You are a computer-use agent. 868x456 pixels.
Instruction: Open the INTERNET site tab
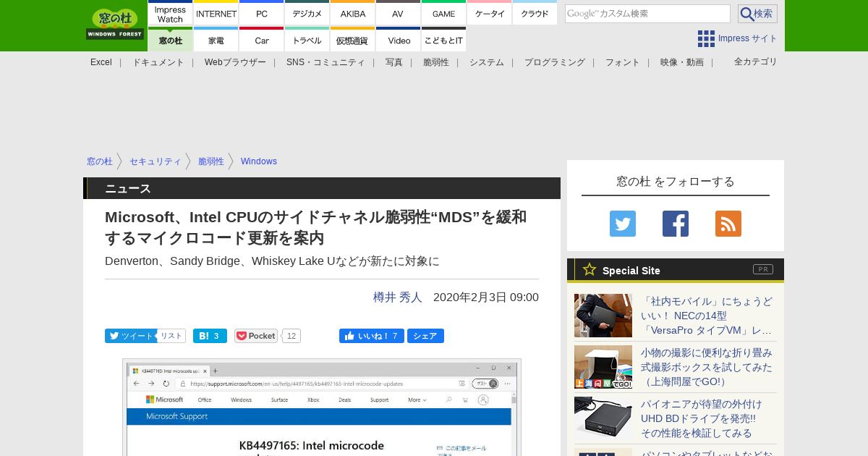[x=216, y=14]
